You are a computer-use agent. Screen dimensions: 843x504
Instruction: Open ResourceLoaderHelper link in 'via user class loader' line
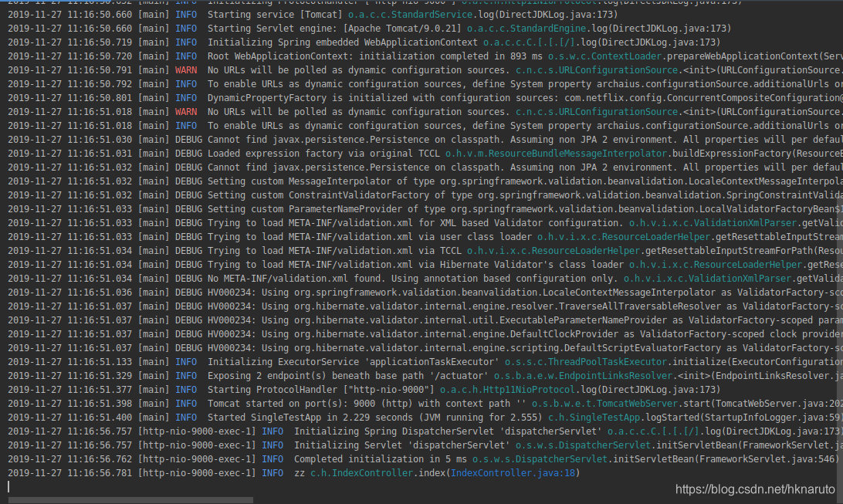click(624, 237)
